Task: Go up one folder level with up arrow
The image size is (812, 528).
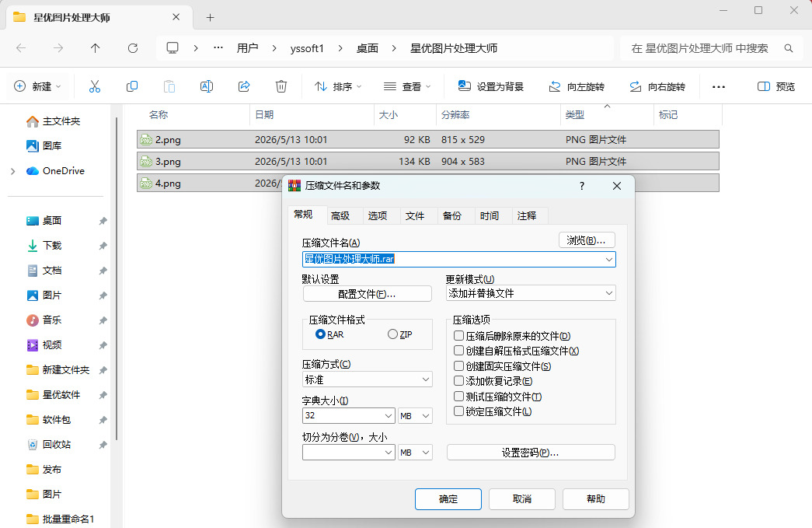Action: 96,48
